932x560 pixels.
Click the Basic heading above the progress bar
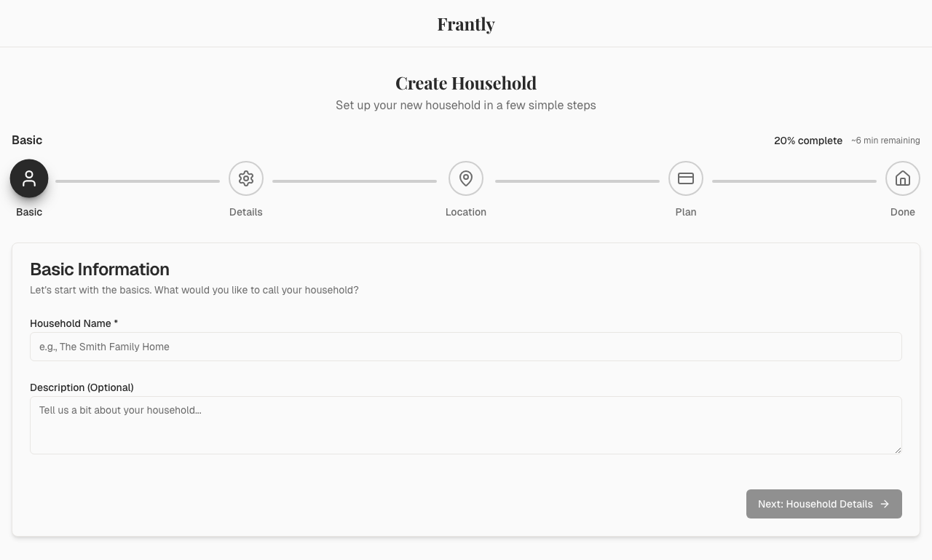(x=28, y=140)
